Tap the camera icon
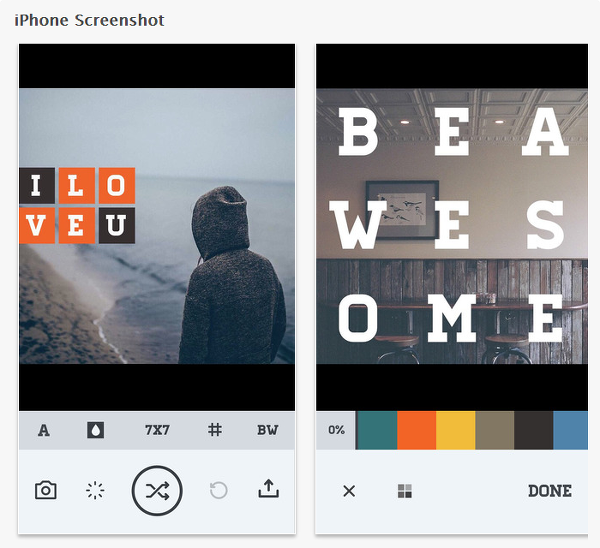600x548 pixels. [x=46, y=490]
